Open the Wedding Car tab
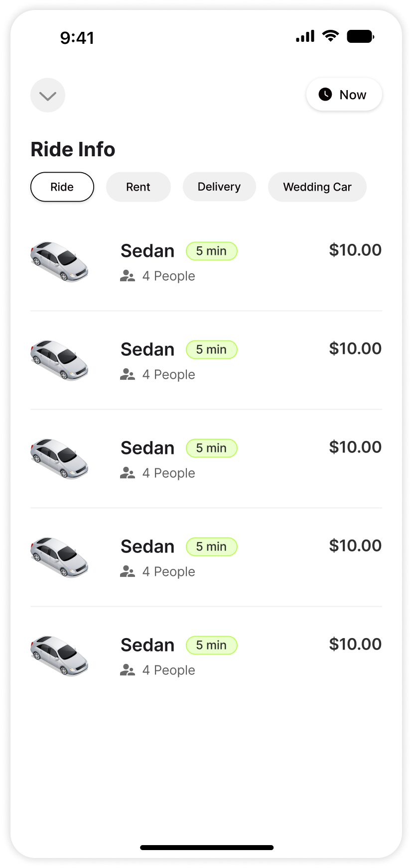 tap(317, 187)
